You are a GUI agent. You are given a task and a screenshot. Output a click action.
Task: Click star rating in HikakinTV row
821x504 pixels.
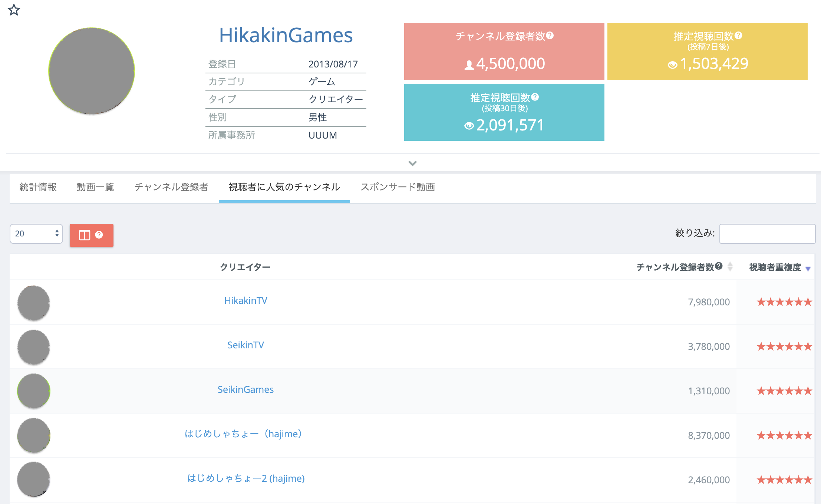click(x=784, y=302)
